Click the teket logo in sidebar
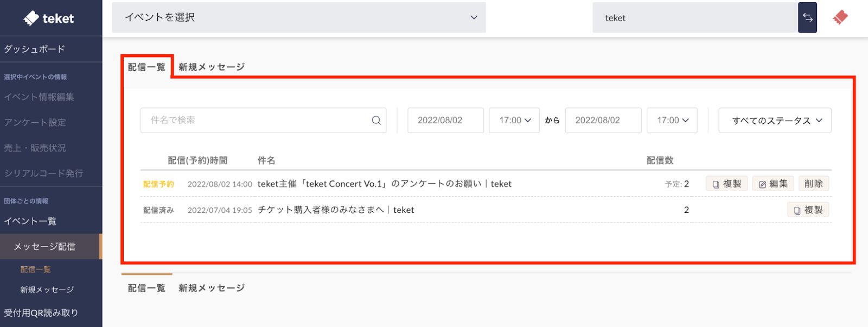 (49, 18)
